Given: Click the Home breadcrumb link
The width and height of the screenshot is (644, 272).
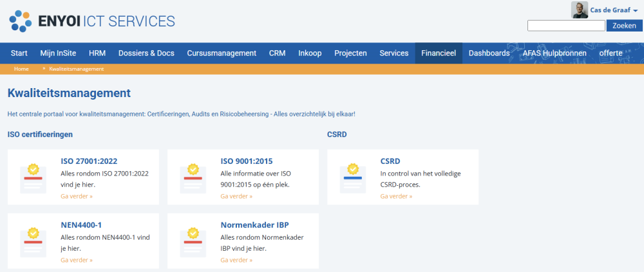Looking at the screenshot, I should (21, 69).
